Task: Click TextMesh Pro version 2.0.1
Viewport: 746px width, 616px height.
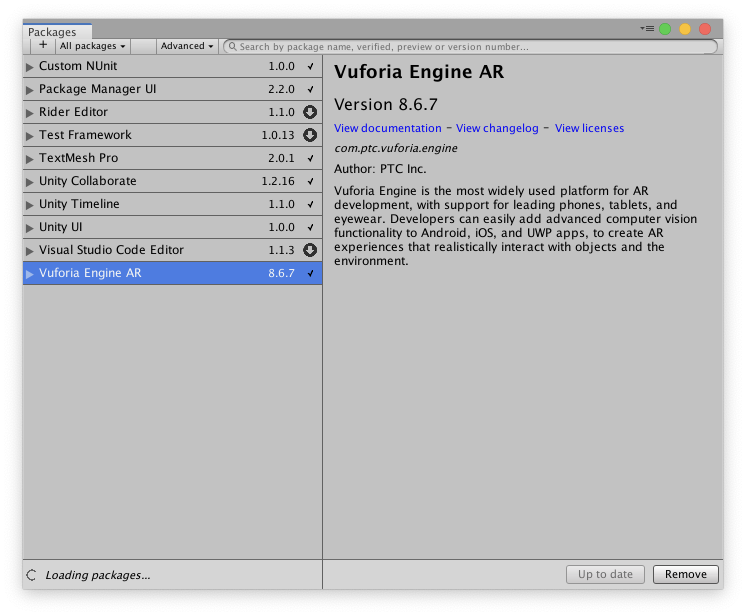Action: point(281,158)
